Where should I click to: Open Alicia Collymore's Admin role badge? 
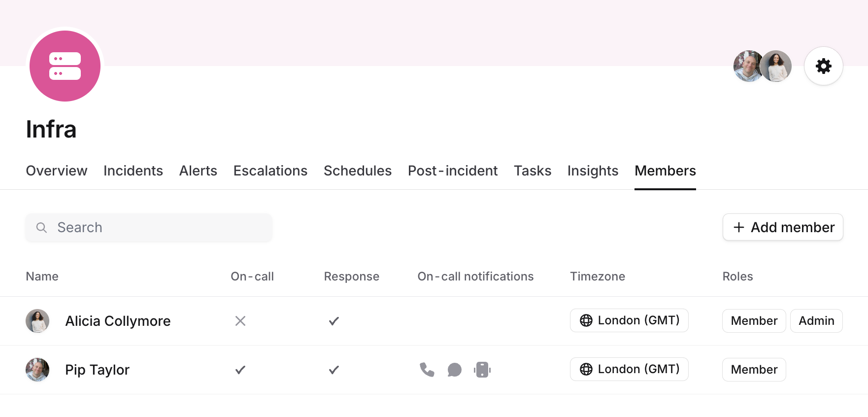pyautogui.click(x=816, y=321)
